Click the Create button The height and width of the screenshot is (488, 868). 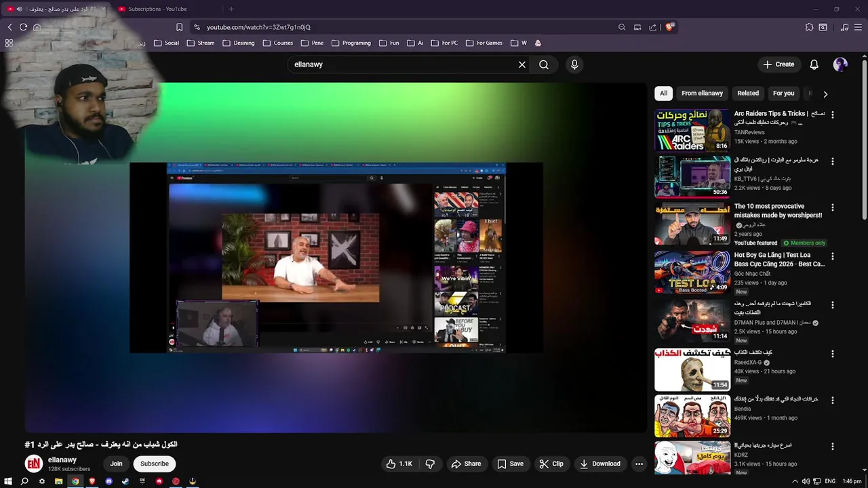[x=778, y=64]
